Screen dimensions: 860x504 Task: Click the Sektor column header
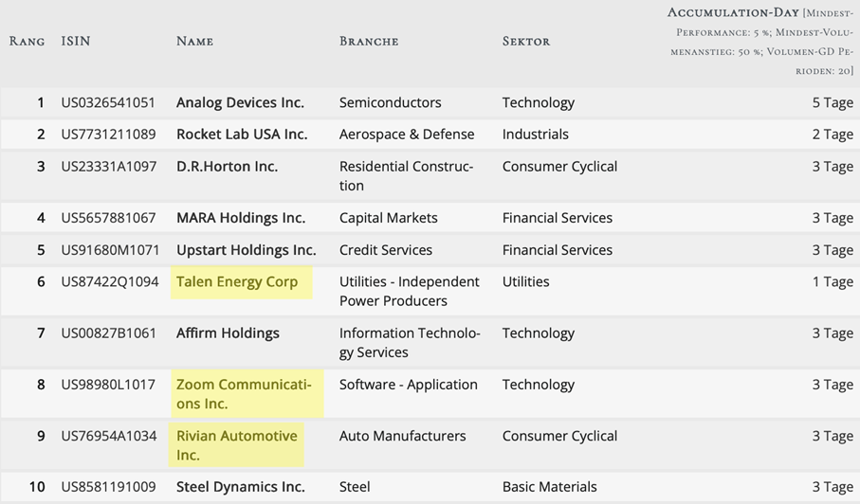pos(526,41)
